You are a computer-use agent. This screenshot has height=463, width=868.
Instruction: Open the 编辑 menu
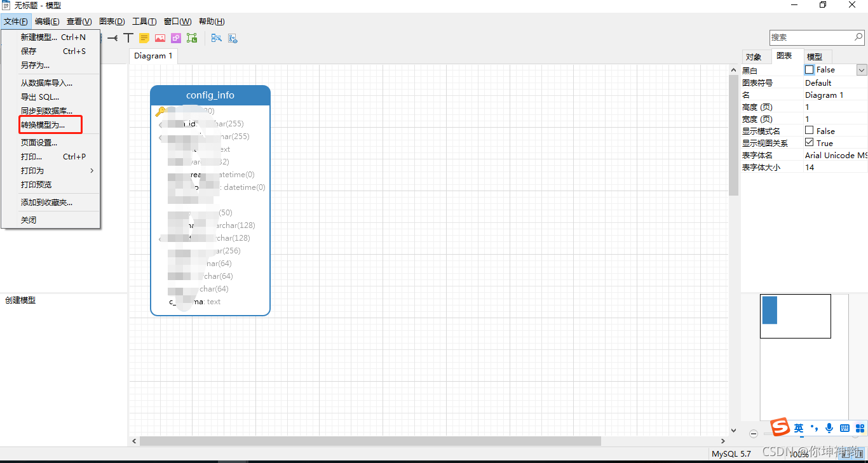(x=47, y=22)
